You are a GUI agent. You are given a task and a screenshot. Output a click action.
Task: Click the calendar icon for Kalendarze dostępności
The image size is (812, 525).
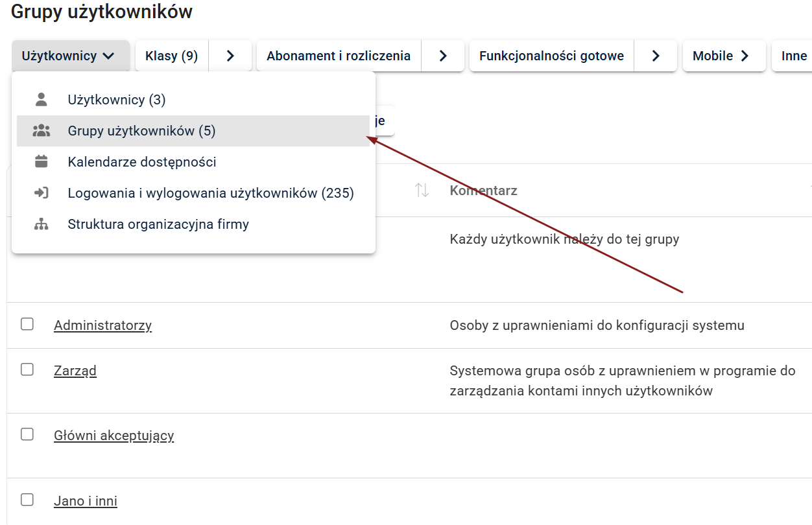[x=42, y=162]
